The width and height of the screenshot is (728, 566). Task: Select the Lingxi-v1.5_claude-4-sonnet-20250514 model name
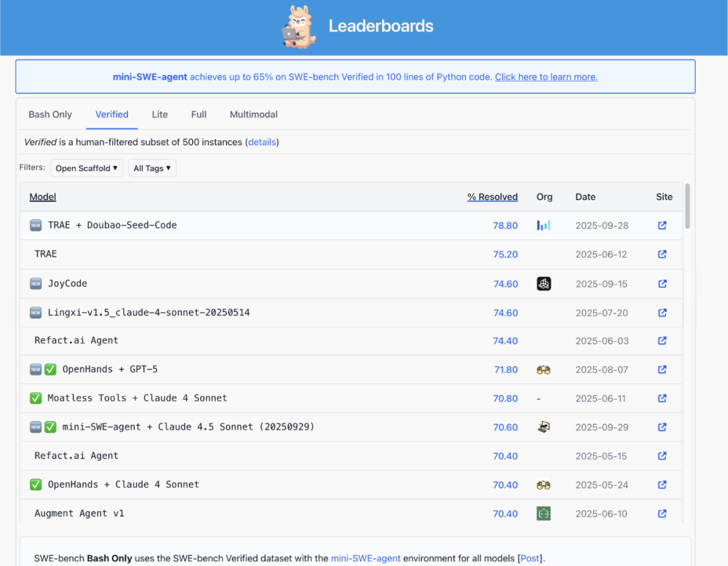pyautogui.click(x=148, y=312)
